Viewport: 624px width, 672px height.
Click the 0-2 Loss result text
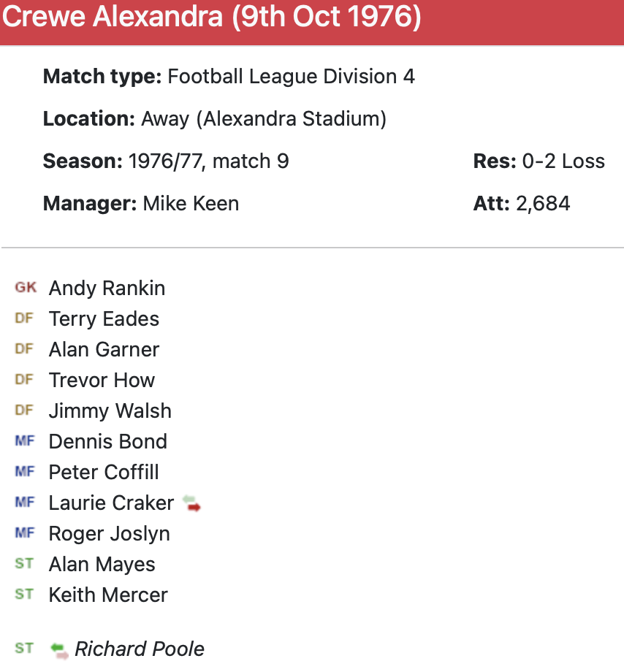coord(563,161)
